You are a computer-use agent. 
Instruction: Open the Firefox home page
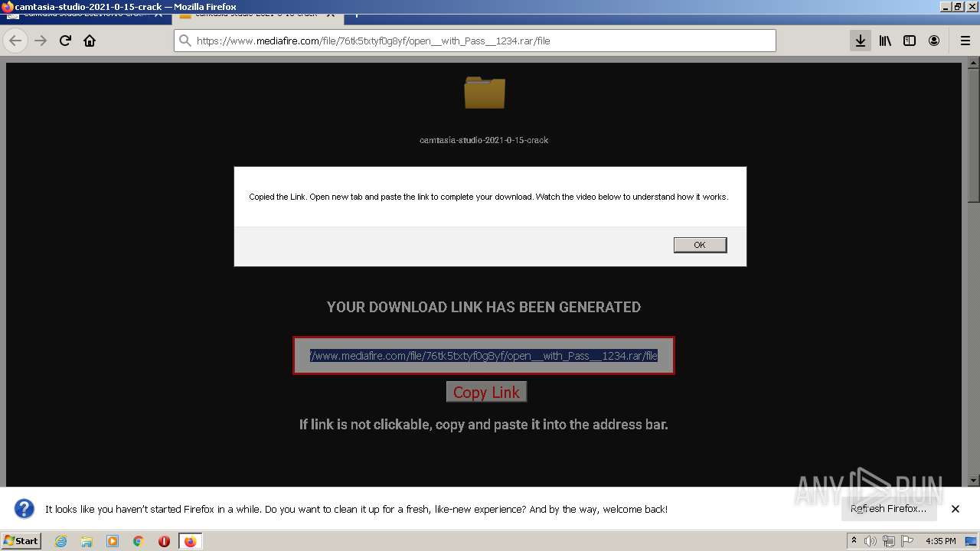pos(90,41)
